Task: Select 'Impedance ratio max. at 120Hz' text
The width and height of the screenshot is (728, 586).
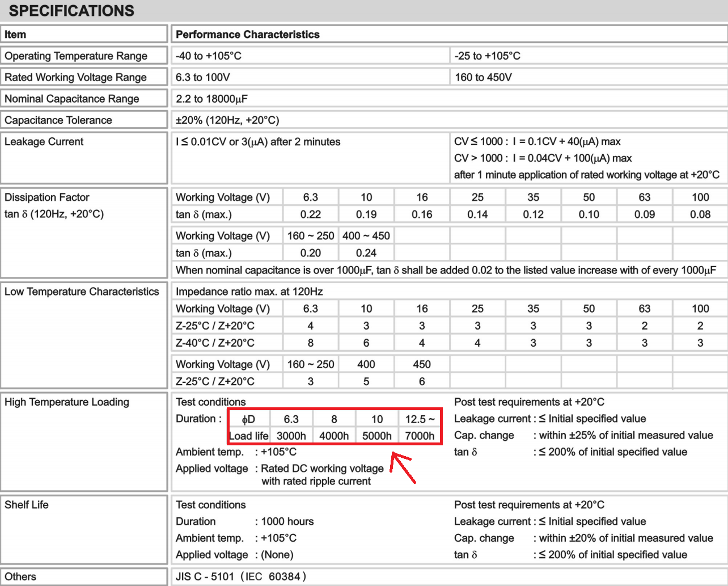Action: 249,292
